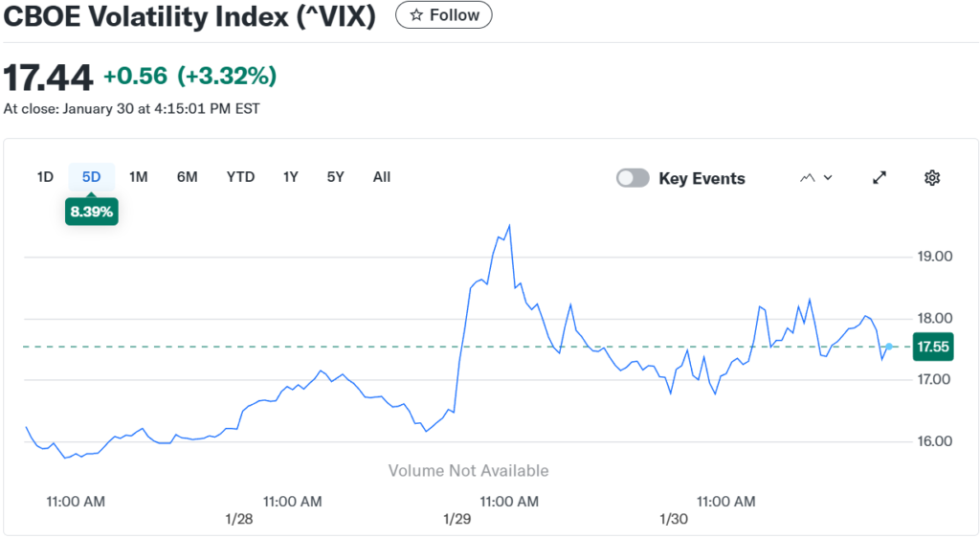This screenshot has width=980, height=539.
Task: Toggle the Key Events switch
Action: click(633, 178)
